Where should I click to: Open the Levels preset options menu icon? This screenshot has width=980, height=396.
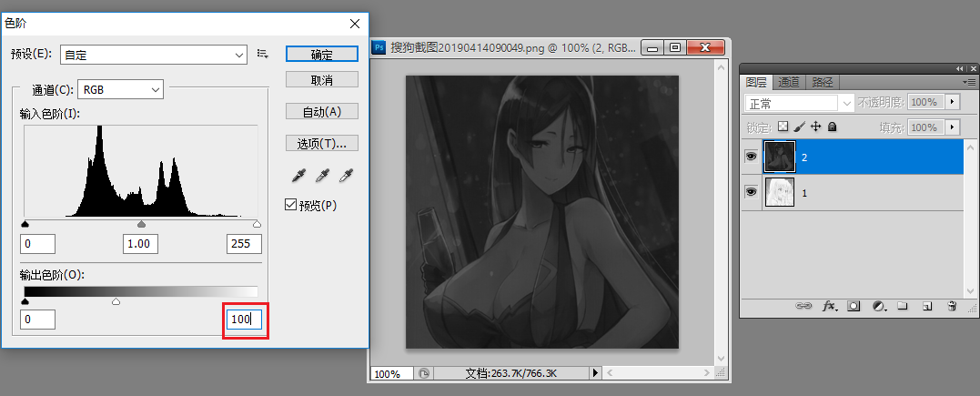[x=262, y=54]
